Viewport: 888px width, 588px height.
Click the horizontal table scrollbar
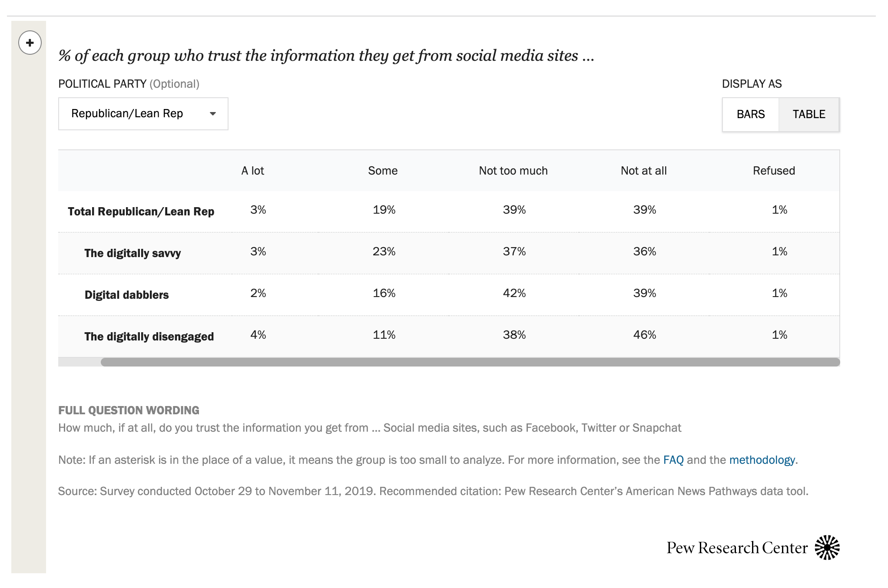[470, 362]
